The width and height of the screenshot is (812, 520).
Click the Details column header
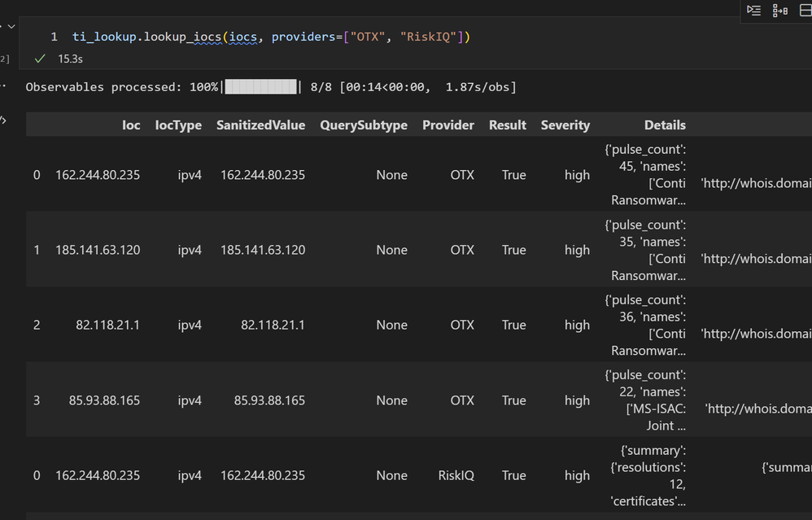tap(665, 125)
